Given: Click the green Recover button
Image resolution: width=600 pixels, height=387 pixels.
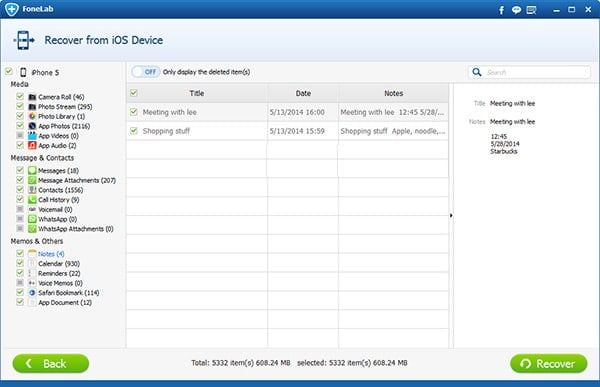Looking at the screenshot, I should pyautogui.click(x=549, y=364).
